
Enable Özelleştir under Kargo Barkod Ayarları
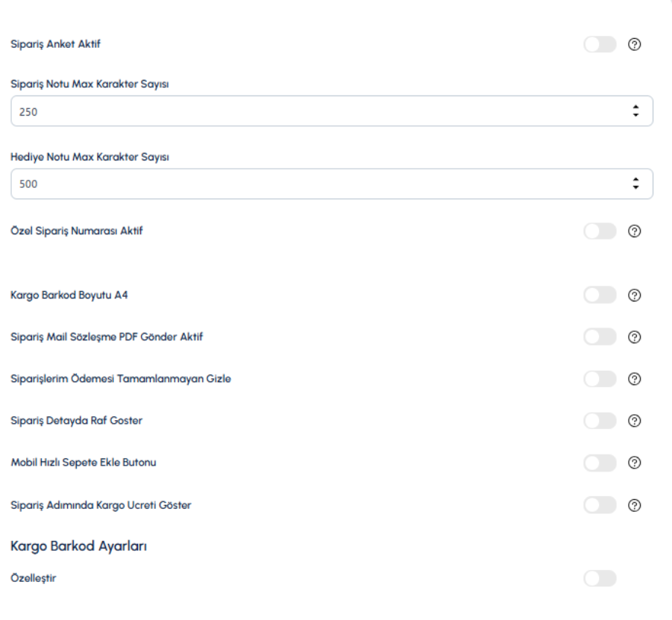pyautogui.click(x=600, y=578)
